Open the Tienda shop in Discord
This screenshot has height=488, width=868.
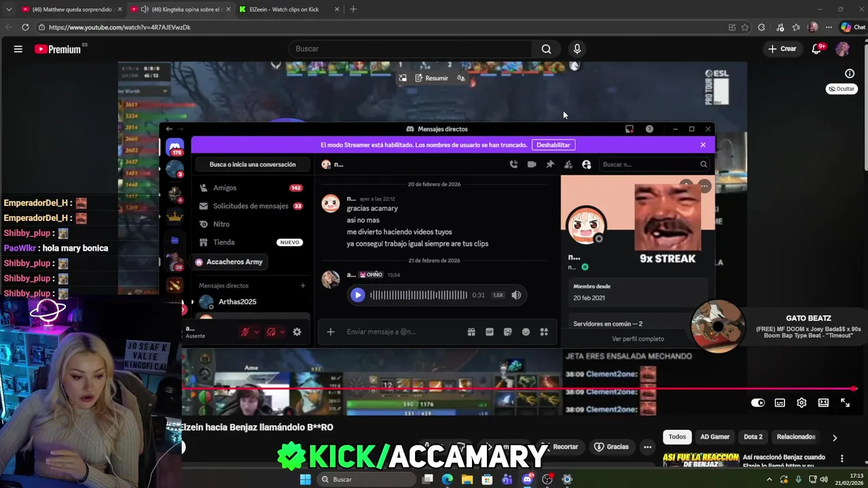[251, 242]
